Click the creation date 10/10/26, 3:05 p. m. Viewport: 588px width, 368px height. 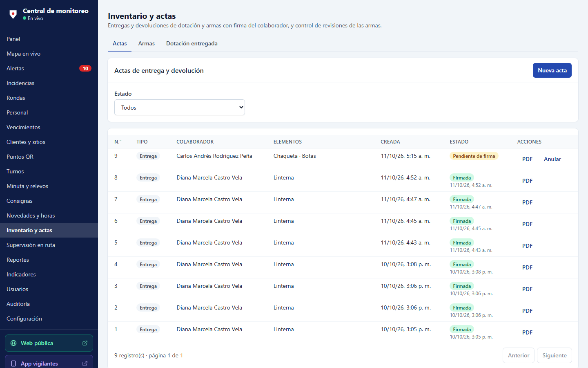pyautogui.click(x=406, y=329)
